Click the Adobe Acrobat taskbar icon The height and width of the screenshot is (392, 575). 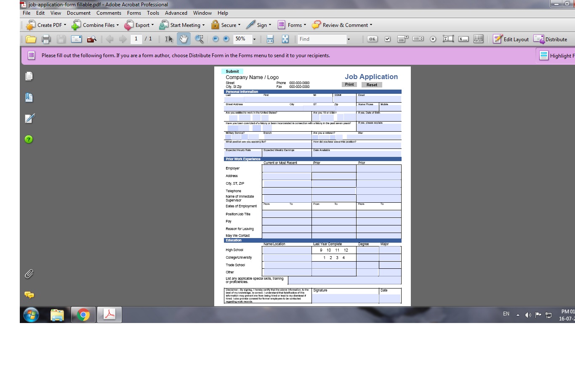click(x=109, y=315)
